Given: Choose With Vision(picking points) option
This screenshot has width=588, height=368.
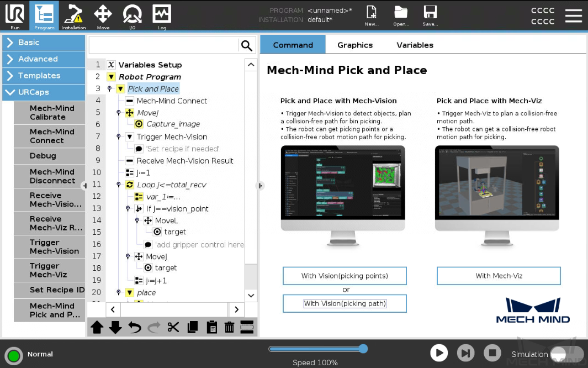Looking at the screenshot, I should tap(345, 276).
